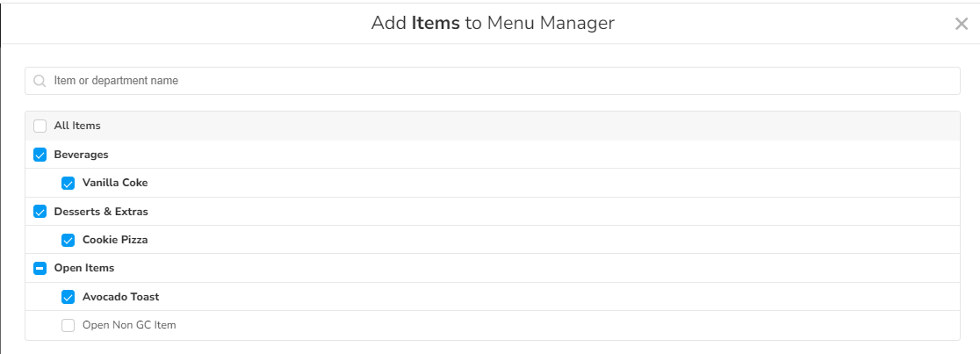Deselect the Vanilla Coke checkbox
This screenshot has height=354, width=980.
click(x=68, y=183)
